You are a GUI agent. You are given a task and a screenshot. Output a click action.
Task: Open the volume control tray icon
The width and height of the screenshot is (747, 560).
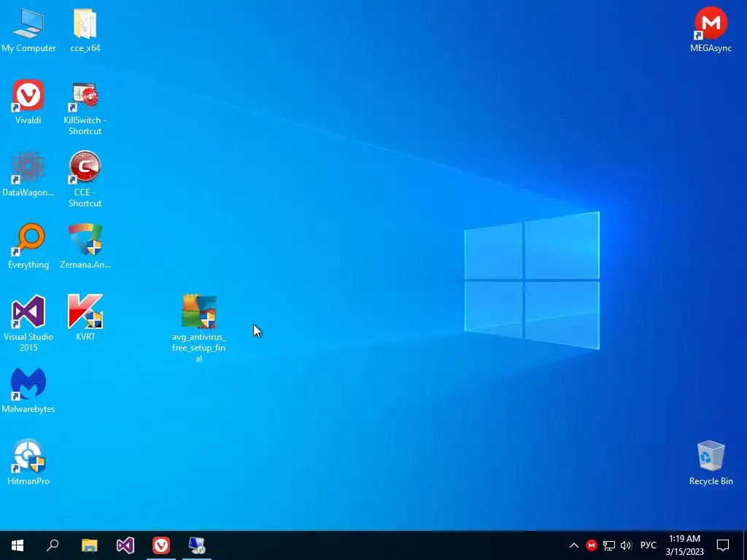pyautogui.click(x=626, y=545)
